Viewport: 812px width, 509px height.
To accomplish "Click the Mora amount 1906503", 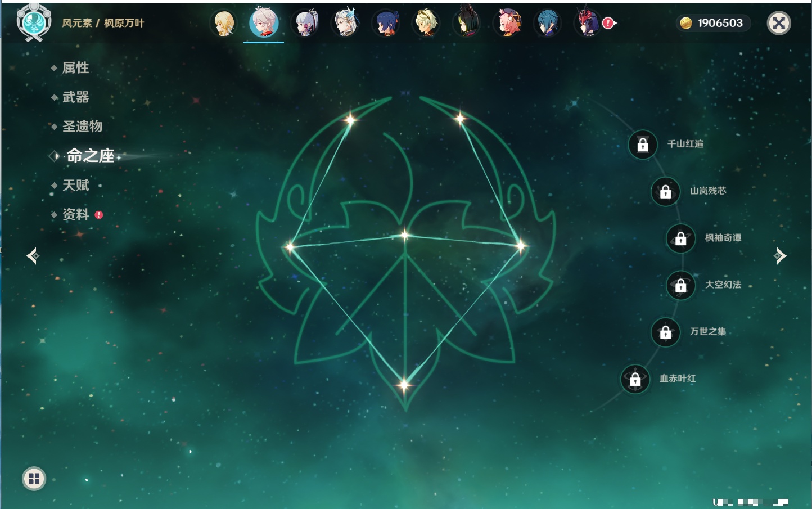I will coord(720,23).
